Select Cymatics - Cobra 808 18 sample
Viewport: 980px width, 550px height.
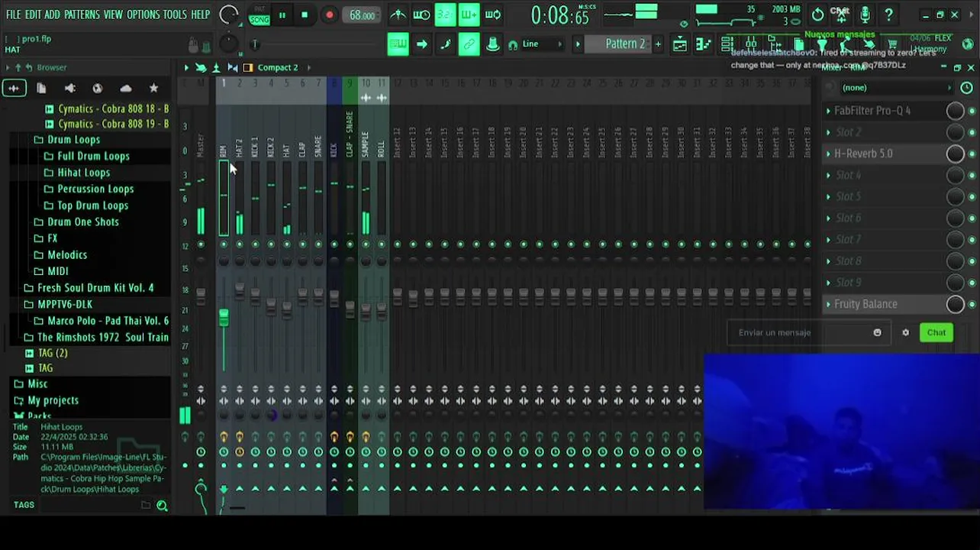click(113, 109)
